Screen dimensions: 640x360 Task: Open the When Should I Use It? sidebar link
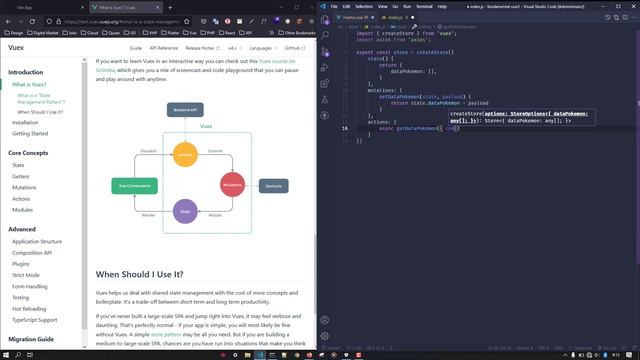point(40,112)
